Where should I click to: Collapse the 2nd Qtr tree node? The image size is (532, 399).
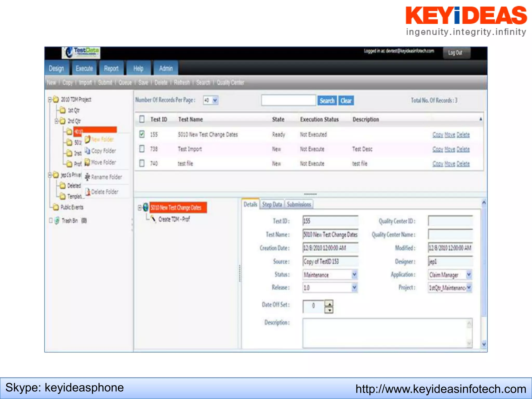pos(56,121)
